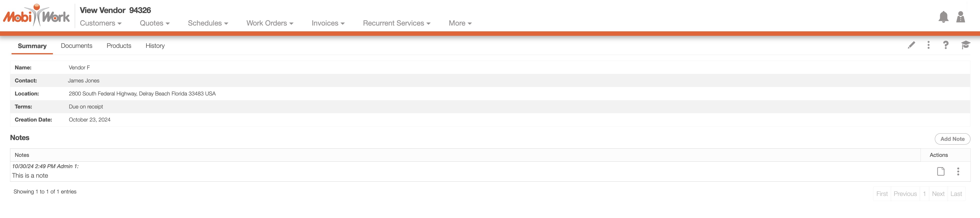The width and height of the screenshot is (980, 218).
Task: Expand the More dropdown menu
Action: (x=460, y=23)
